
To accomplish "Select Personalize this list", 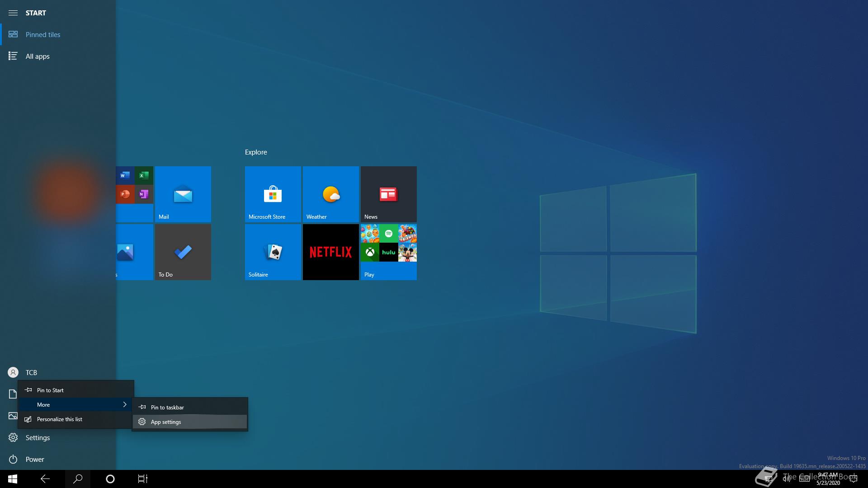I will (76, 419).
